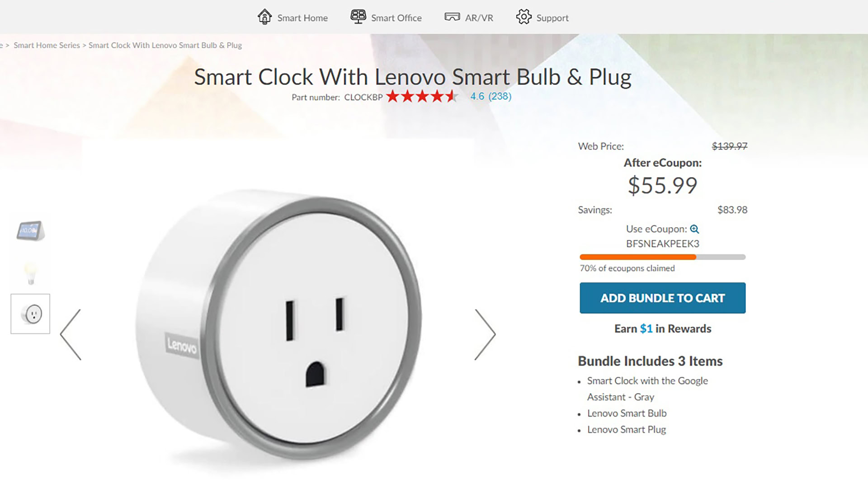Click the Smart Home house icon
The height and width of the screenshot is (488, 868).
[264, 17]
